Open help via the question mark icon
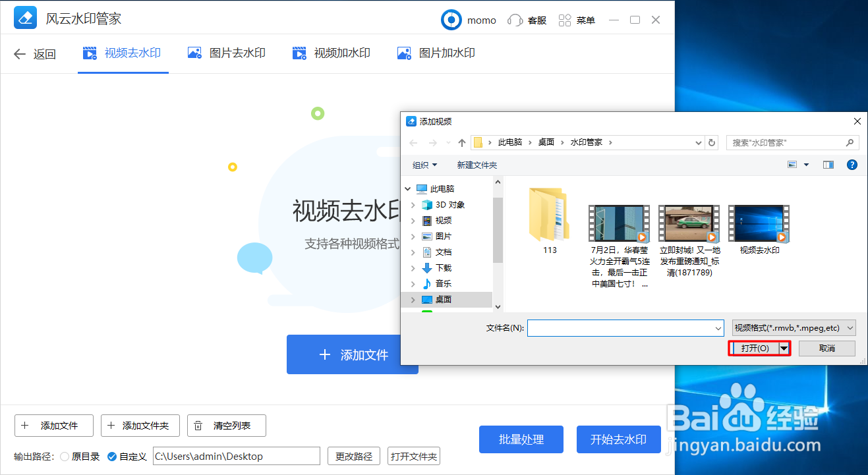 pyautogui.click(x=852, y=165)
